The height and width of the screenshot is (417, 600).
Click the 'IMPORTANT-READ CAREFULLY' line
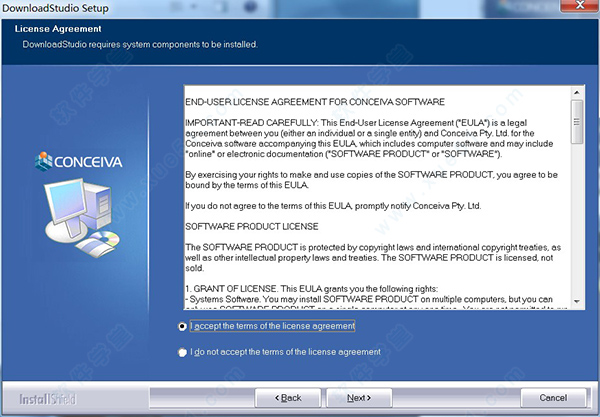pyautogui.click(x=356, y=123)
